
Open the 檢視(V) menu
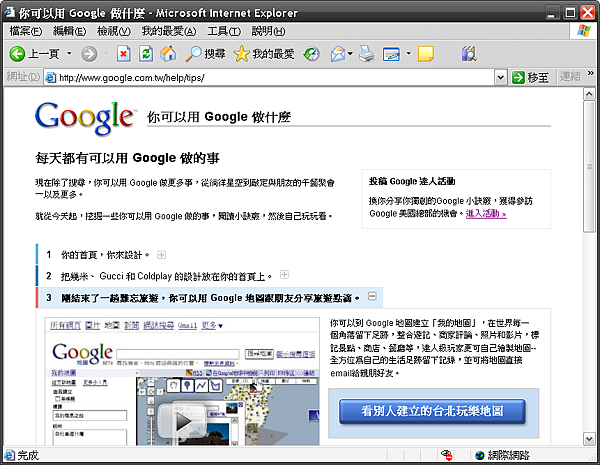[114, 31]
